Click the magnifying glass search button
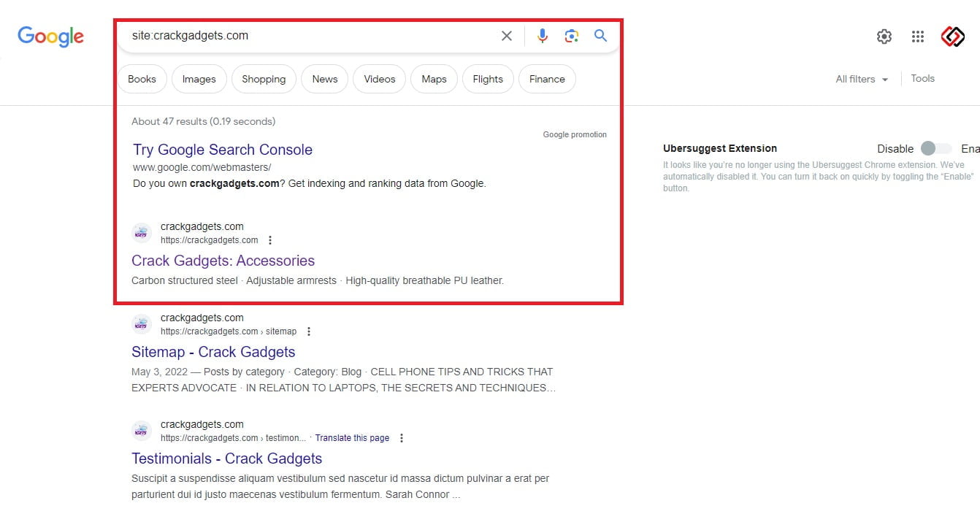 click(x=601, y=36)
